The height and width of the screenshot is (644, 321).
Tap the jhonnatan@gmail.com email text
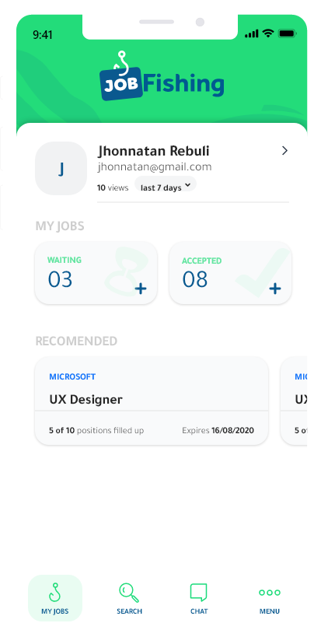(x=155, y=166)
